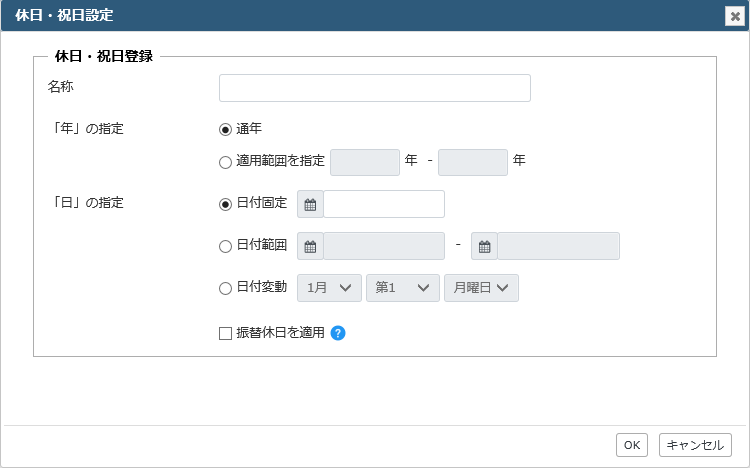Open calendar picker for 日付固定
The width and height of the screenshot is (752, 471).
click(310, 204)
